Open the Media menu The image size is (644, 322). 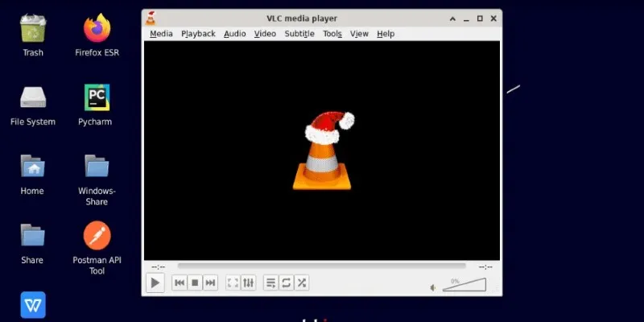pos(161,34)
